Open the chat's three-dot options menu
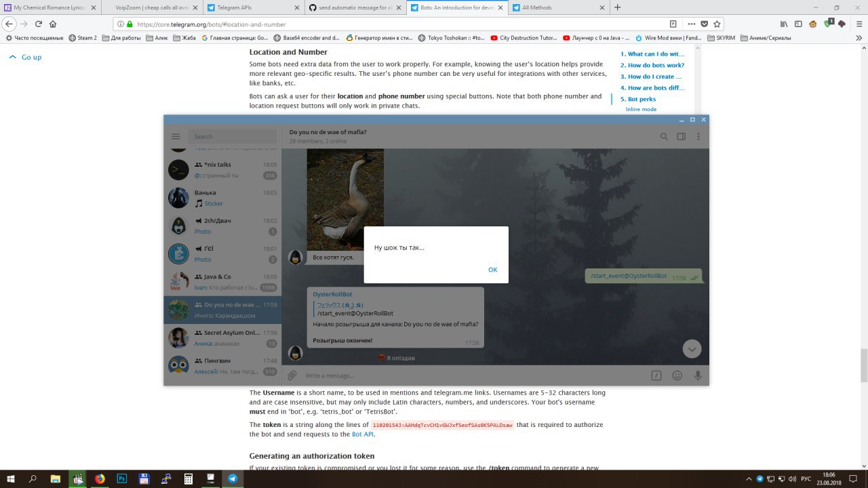 pos(698,136)
